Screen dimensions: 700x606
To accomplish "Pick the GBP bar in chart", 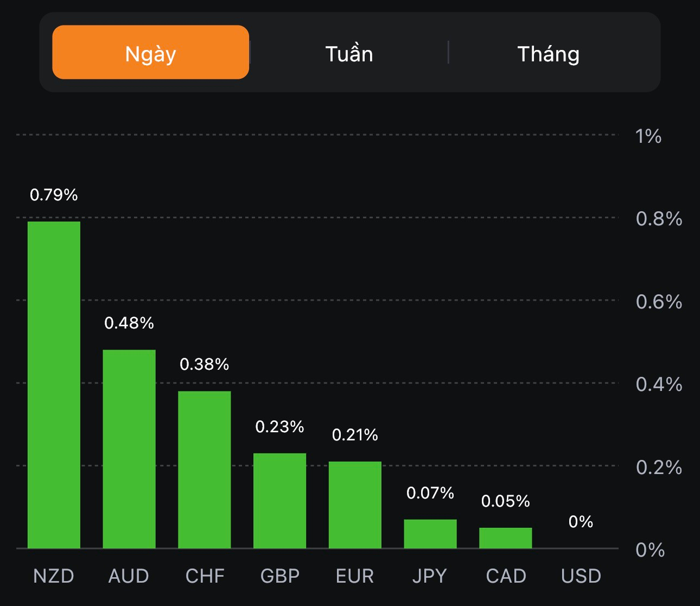I will (x=279, y=500).
